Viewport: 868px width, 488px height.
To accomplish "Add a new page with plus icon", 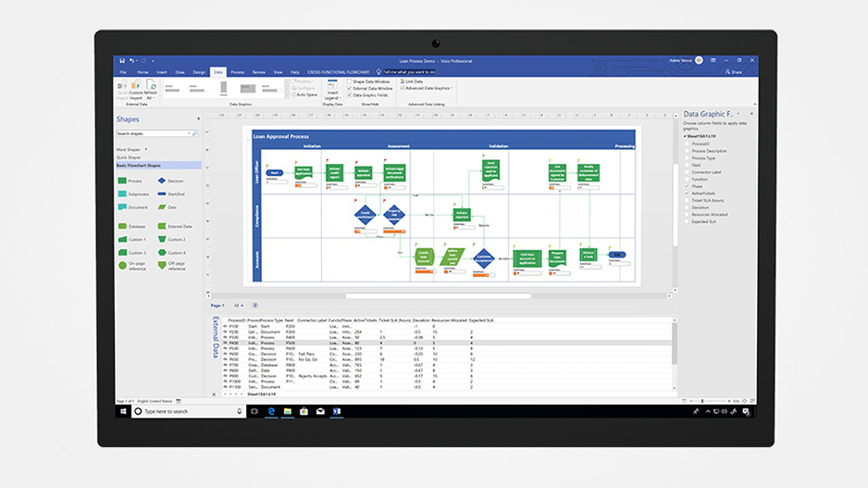I will click(255, 305).
